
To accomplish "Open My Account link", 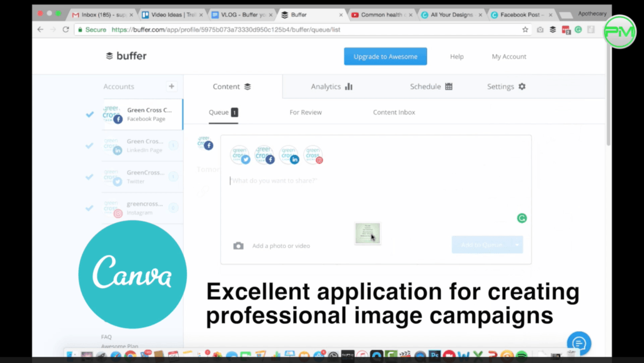I will (509, 57).
